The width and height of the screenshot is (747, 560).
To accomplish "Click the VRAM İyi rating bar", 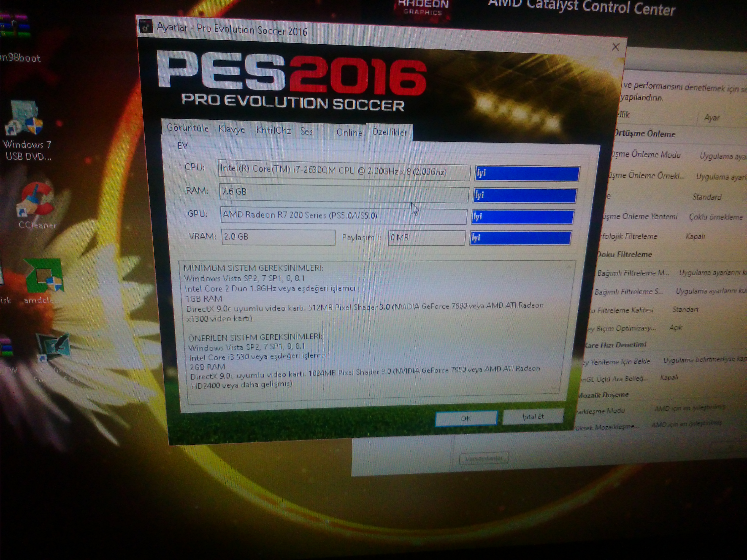I will click(520, 238).
